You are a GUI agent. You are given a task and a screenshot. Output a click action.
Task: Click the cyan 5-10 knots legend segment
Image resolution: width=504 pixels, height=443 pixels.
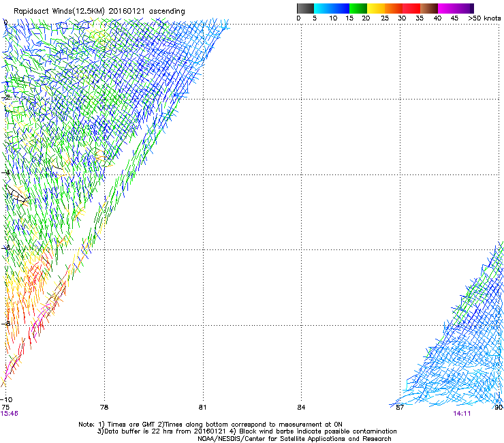[x=323, y=8]
